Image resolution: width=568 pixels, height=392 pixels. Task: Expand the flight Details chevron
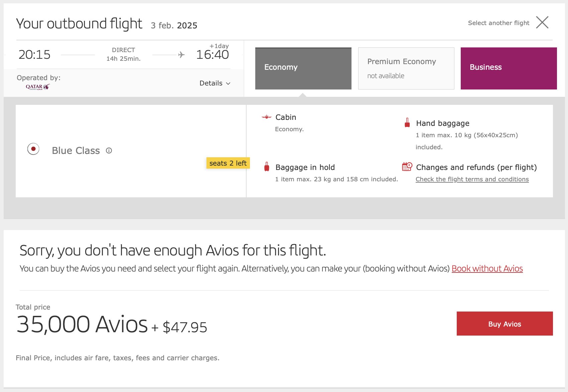tap(228, 83)
